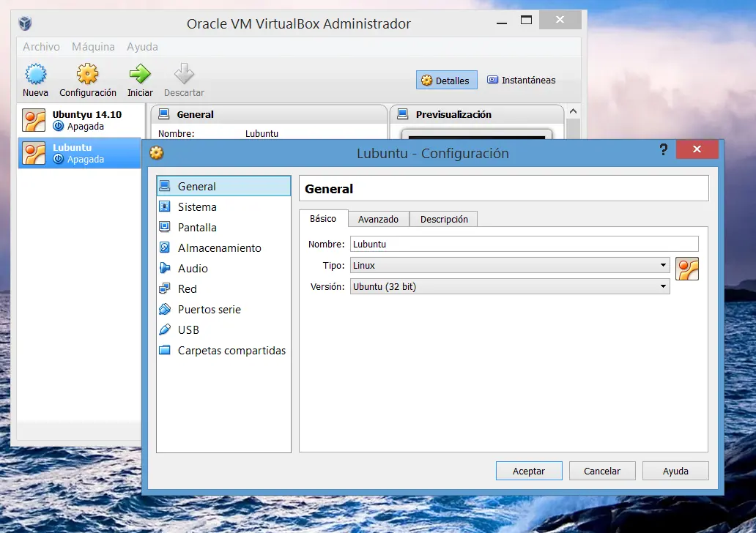Screen dimensions: 756x533
Task: Click the Ayuda button in the dialog
Action: click(x=675, y=471)
